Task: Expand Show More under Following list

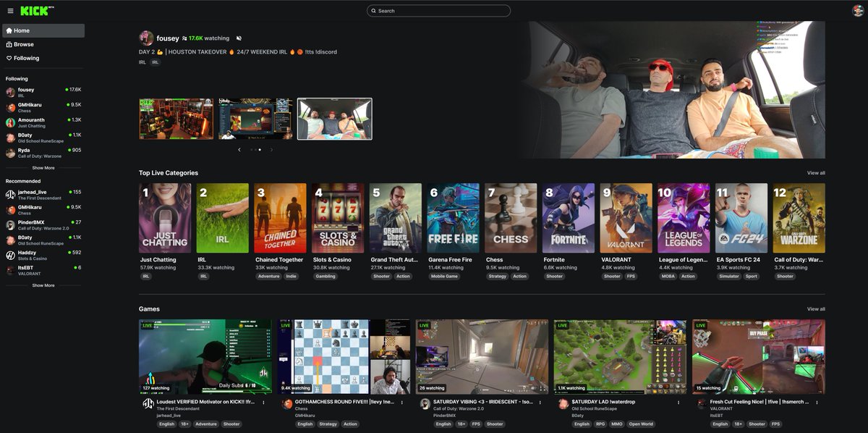Action: (x=43, y=167)
